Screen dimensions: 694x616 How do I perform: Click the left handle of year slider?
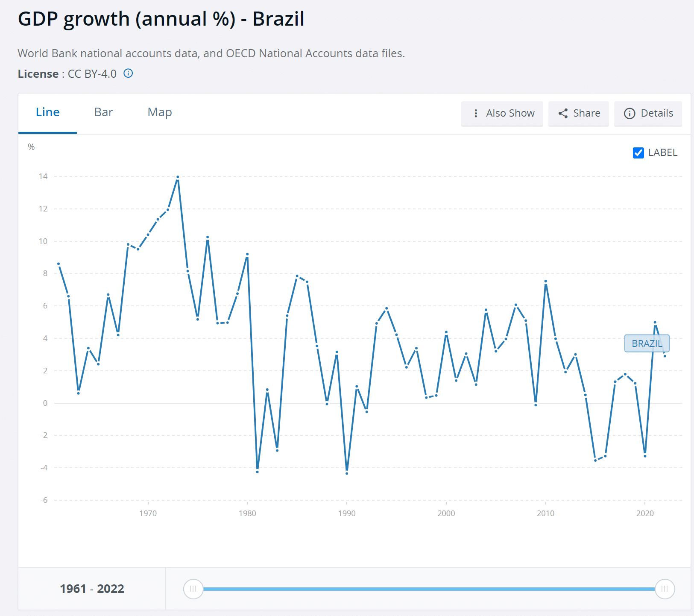click(193, 589)
